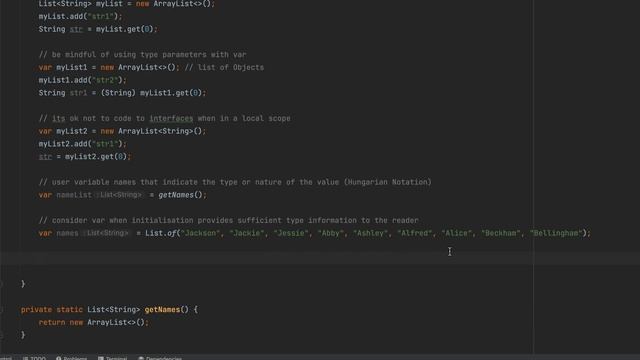This screenshot has width=640, height=360.
Task: Click the private keyword of getNames declaration
Action: pyautogui.click(x=36, y=310)
